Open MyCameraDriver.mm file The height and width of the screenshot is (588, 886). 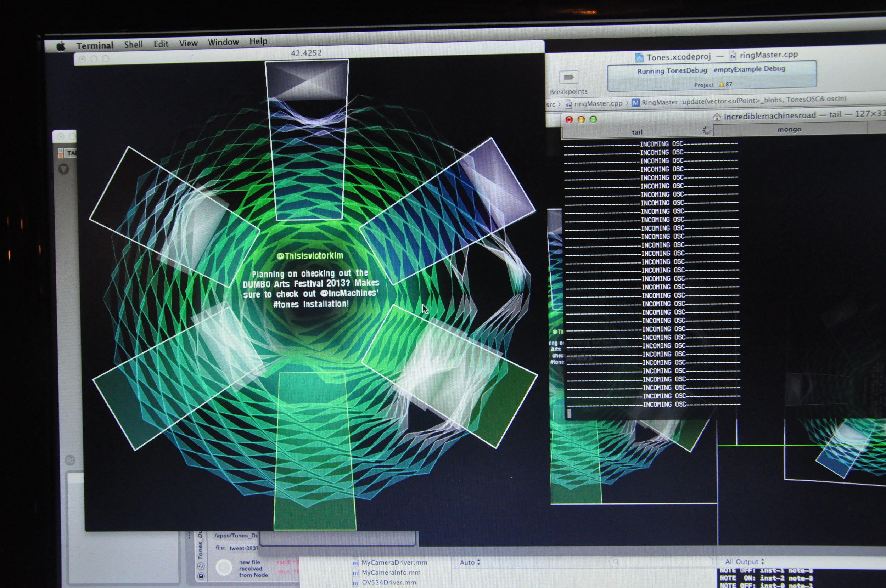(394, 562)
